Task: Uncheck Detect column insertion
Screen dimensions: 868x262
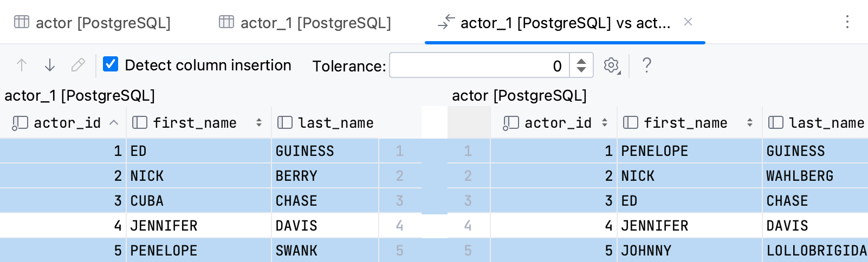Action: pos(111,64)
